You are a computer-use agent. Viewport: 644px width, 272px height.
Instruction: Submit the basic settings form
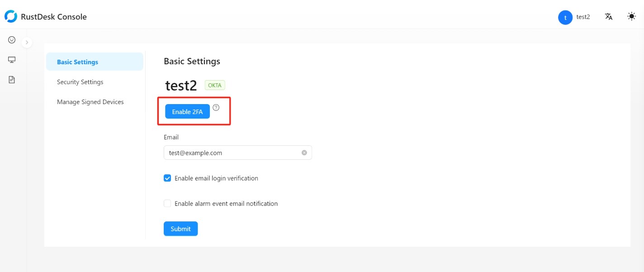coord(180,229)
